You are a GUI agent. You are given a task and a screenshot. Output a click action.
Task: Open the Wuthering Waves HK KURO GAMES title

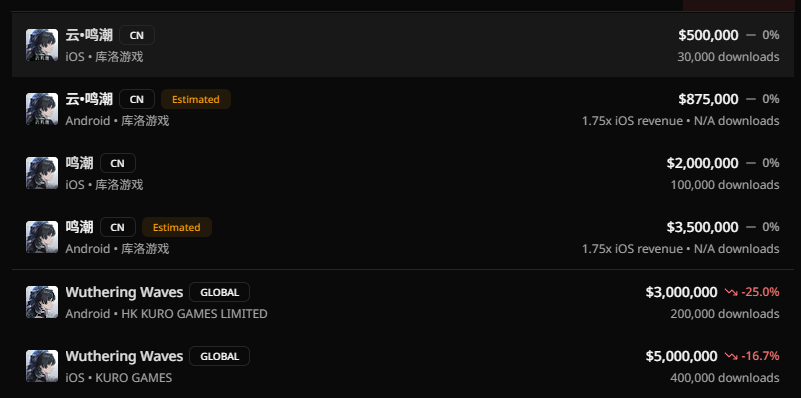[124, 292]
